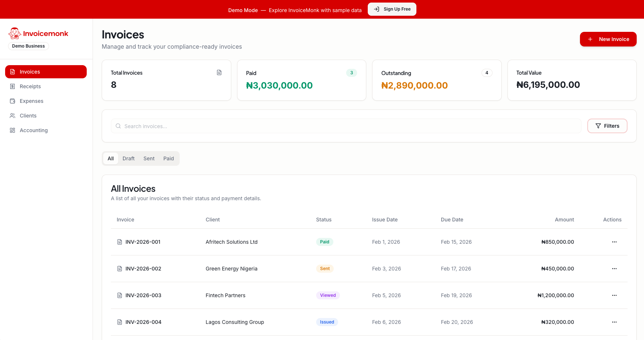Open actions menu for INV-2026-004
Viewport: 644px width, 340px height.
[614, 322]
